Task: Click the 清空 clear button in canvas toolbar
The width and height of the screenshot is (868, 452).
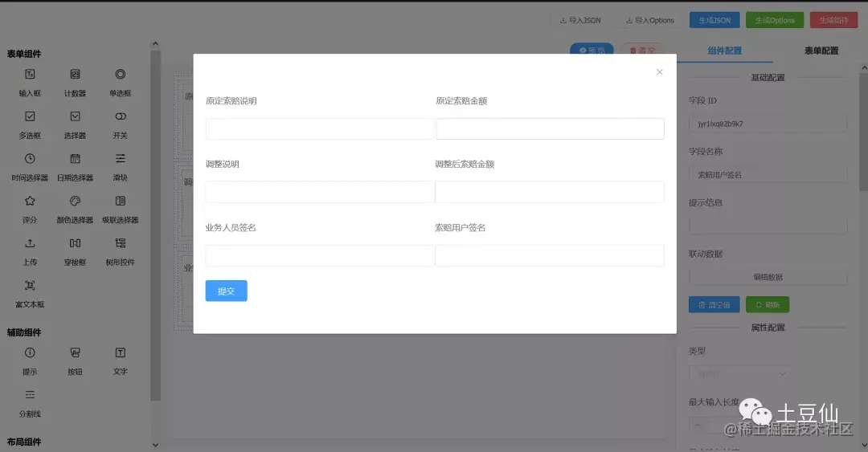Action: 642,49
